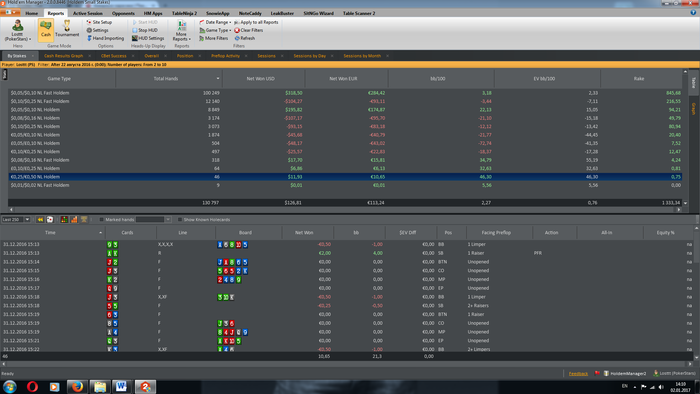
Task: Open the Hero player dropdown
Action: [18, 31]
